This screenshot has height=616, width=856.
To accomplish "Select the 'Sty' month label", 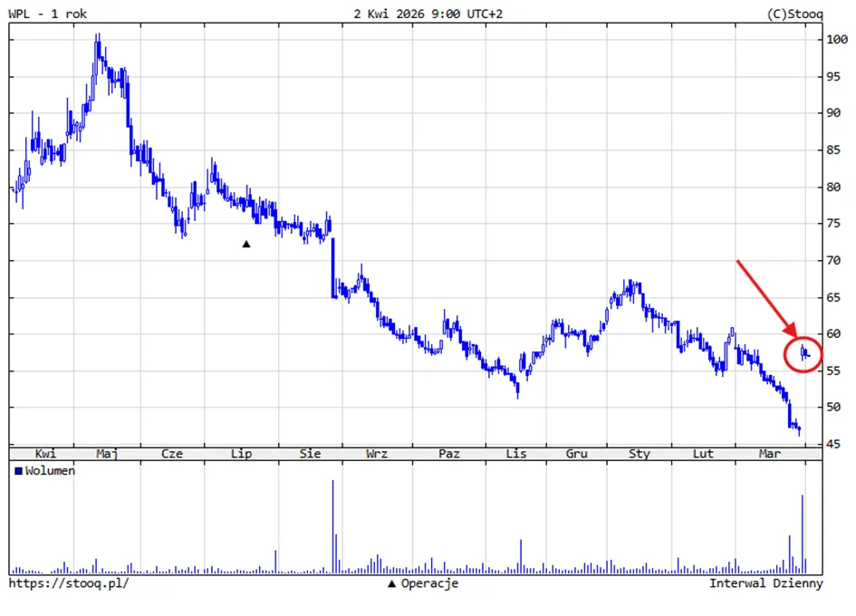I will point(640,453).
